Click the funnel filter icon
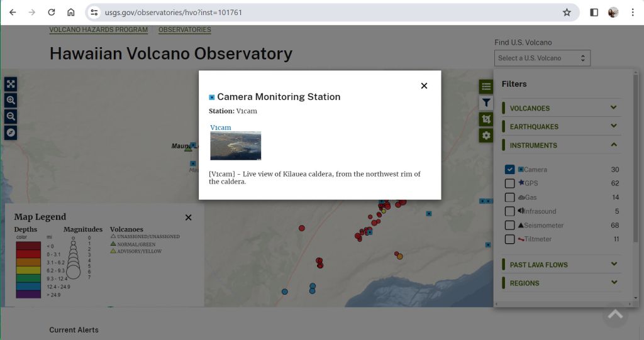The image size is (644, 340). tap(486, 102)
